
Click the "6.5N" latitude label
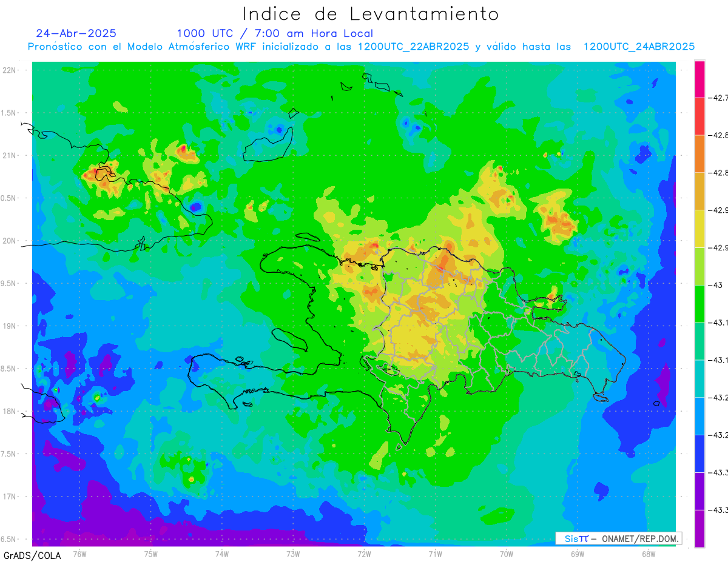(9, 539)
